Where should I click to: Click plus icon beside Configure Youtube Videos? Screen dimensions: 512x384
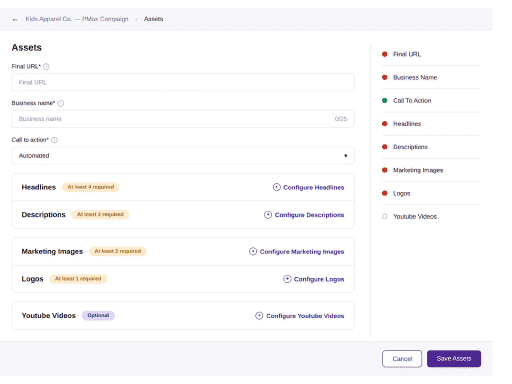pos(259,316)
